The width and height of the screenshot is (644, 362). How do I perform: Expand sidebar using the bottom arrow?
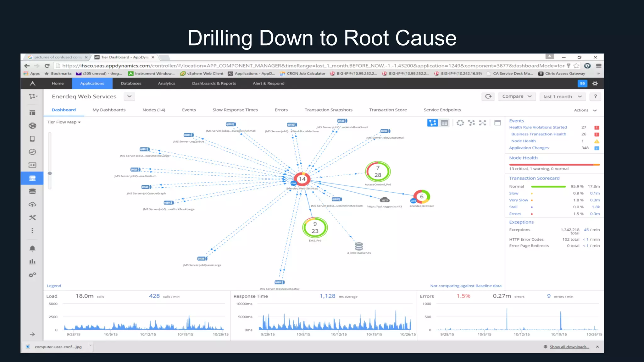click(x=32, y=334)
